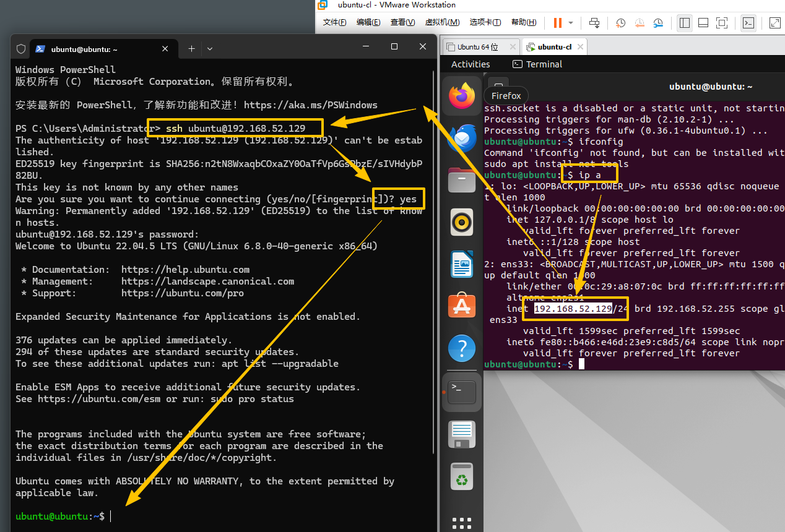
Task: Open the 虚拟机(M) menu in VMware
Action: 442,22
